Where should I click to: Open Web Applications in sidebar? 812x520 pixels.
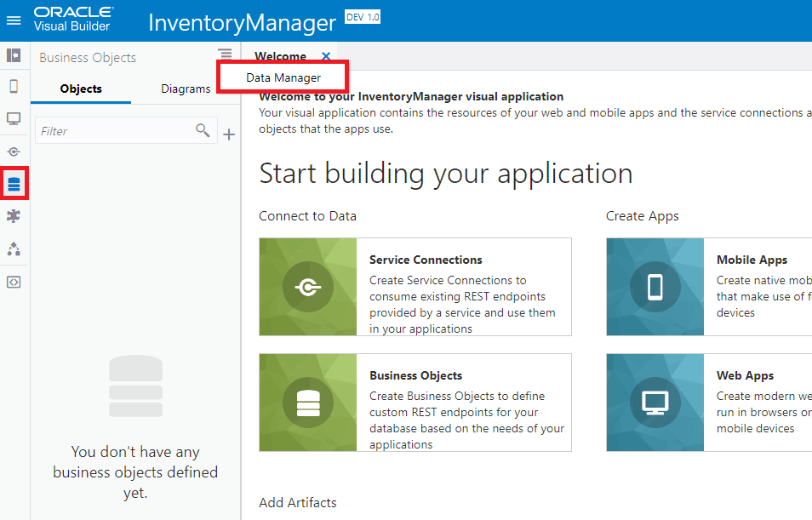pyautogui.click(x=14, y=119)
